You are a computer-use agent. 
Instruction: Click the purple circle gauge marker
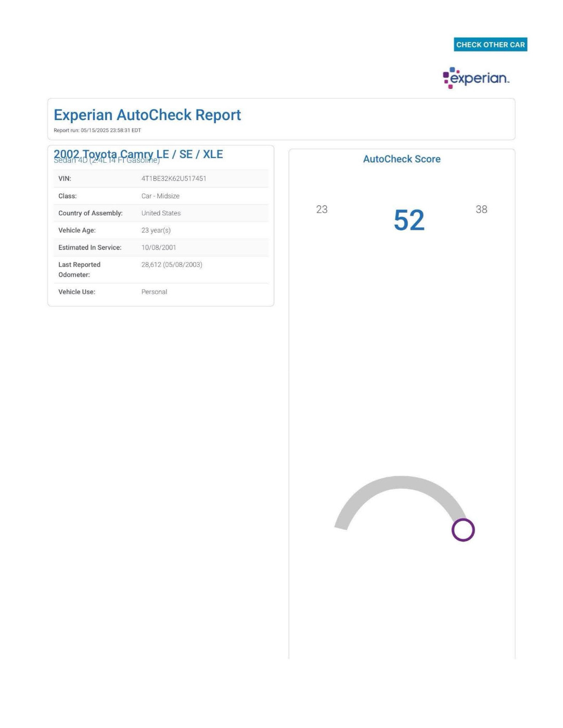pos(463,530)
